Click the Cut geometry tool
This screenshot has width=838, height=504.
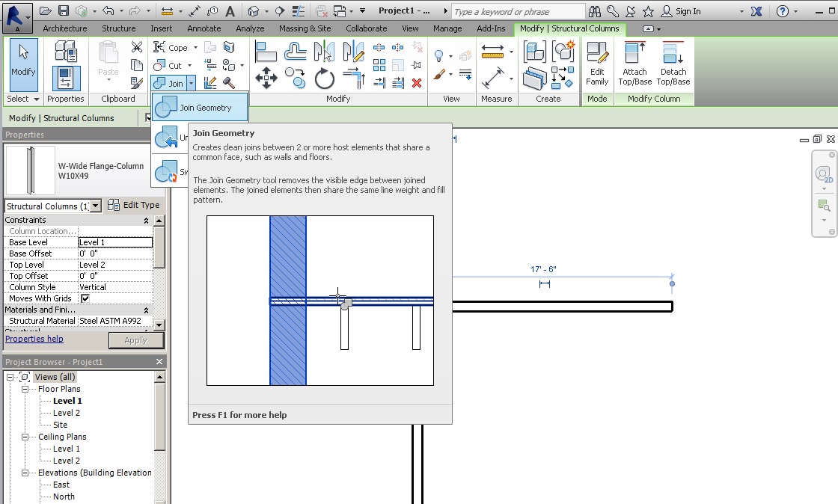coord(166,65)
